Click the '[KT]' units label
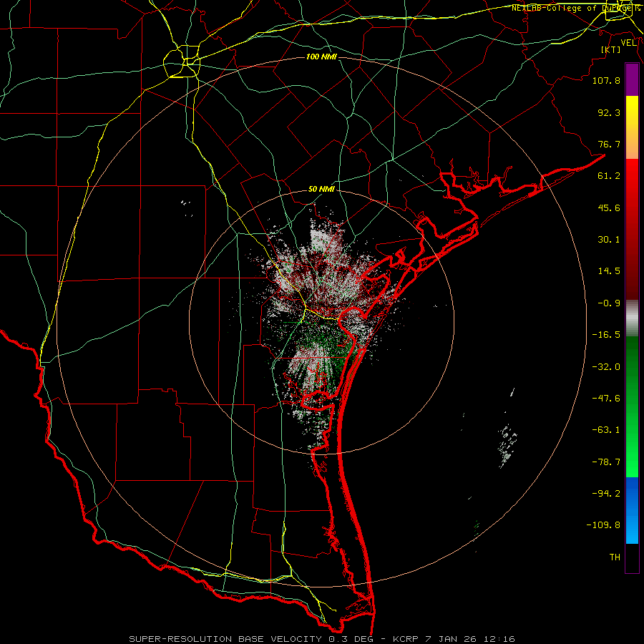 pos(611,49)
